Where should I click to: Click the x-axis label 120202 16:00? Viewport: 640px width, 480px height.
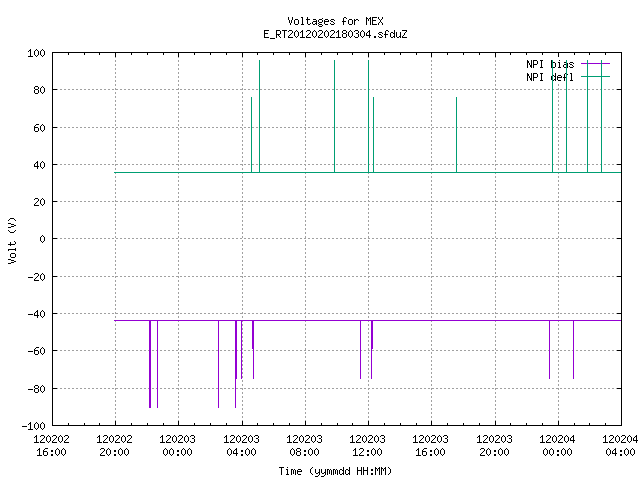[x=51, y=446]
